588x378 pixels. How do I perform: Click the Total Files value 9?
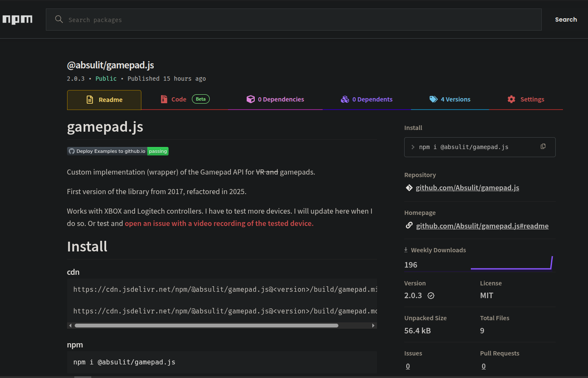pyautogui.click(x=482, y=331)
